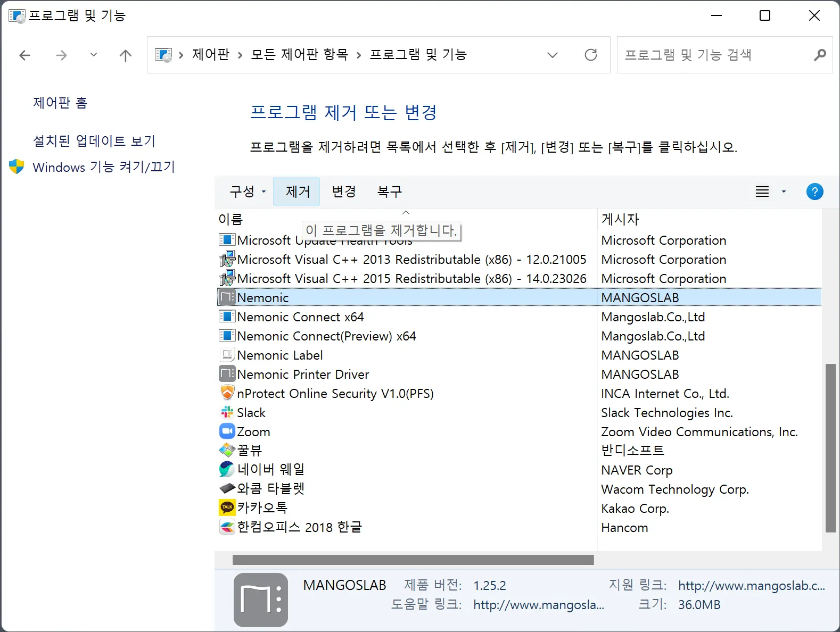Click the large Nemonic icon in details pane
840x632 pixels.
[261, 600]
